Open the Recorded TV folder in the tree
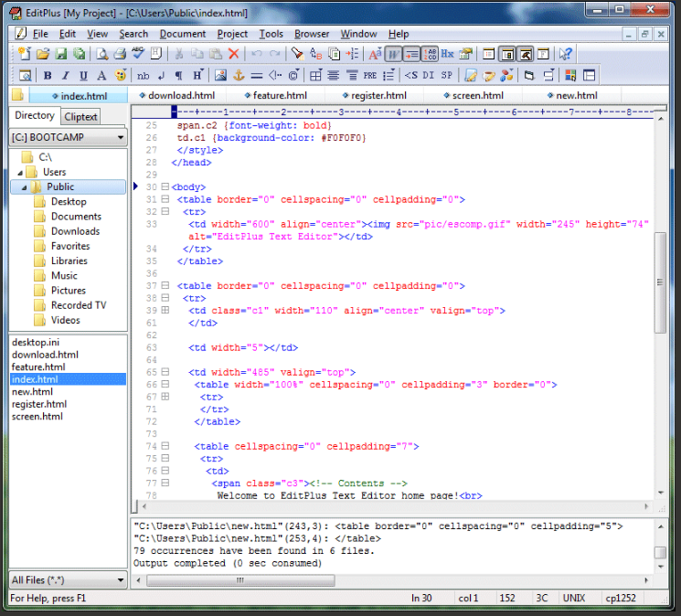681x616 pixels. [x=79, y=305]
